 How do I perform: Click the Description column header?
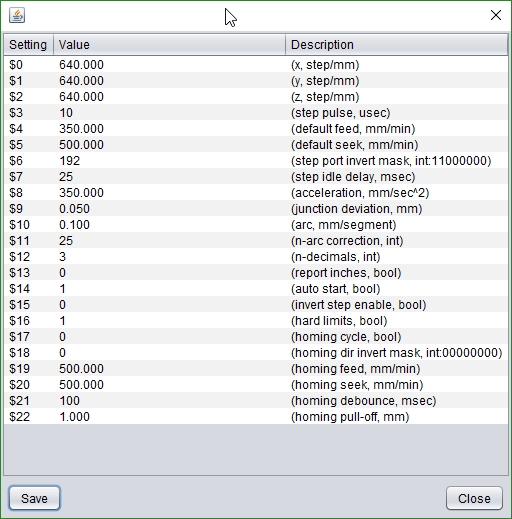click(397, 44)
